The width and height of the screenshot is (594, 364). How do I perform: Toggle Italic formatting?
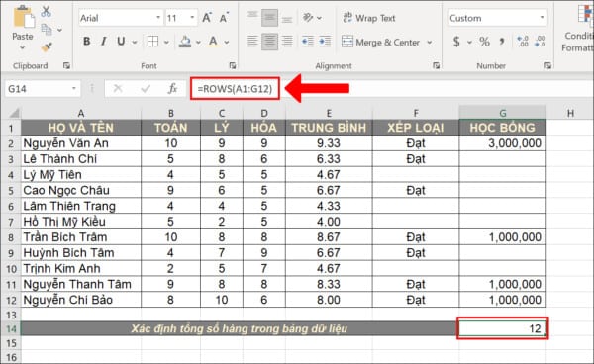pyautogui.click(x=103, y=42)
